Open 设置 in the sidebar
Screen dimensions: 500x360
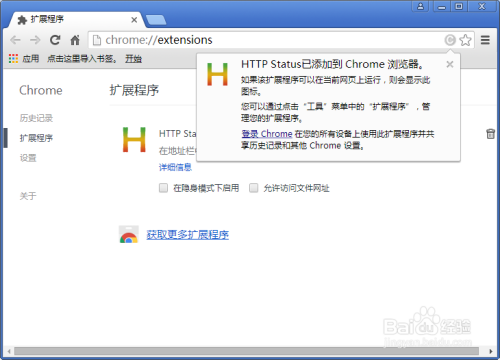[28, 158]
